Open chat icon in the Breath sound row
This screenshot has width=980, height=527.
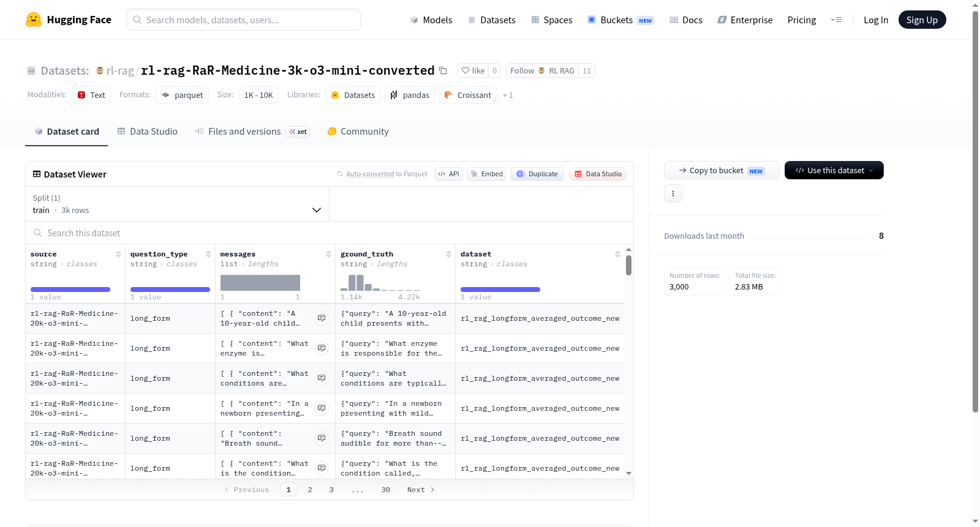click(x=322, y=438)
